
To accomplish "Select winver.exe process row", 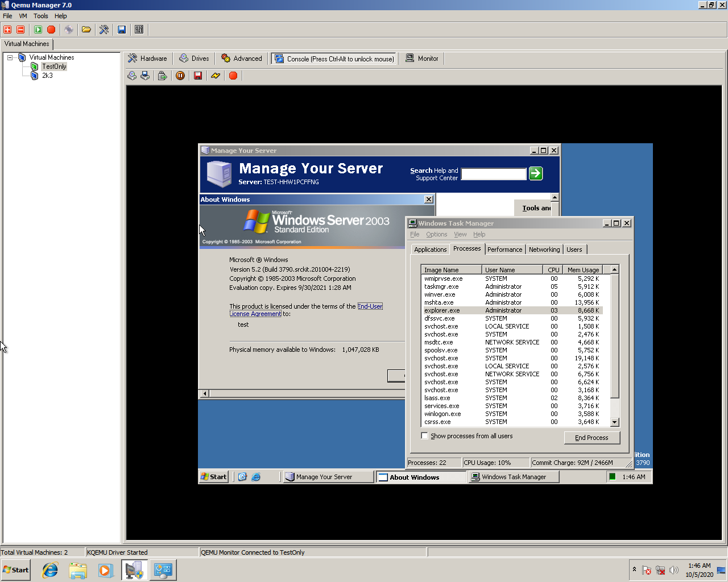I will pos(512,294).
